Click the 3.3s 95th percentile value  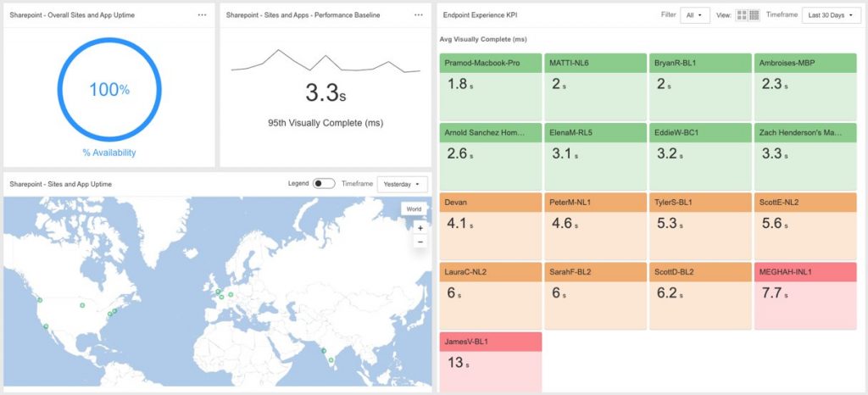(x=325, y=93)
